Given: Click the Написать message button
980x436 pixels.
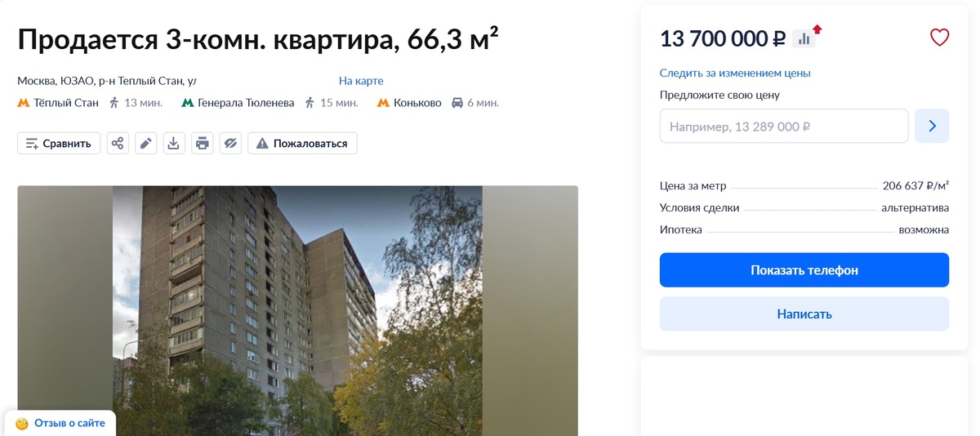Looking at the screenshot, I should pyautogui.click(x=804, y=314).
